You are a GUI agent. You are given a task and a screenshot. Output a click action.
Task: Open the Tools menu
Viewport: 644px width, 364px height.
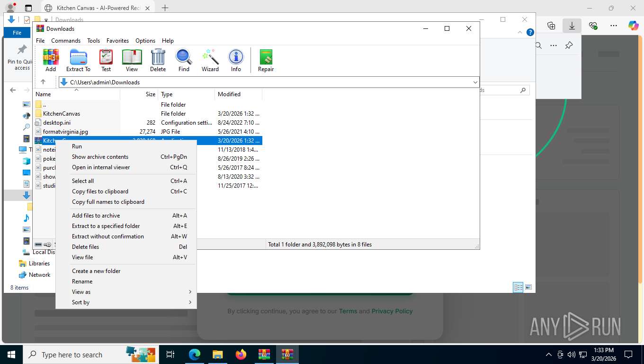(93, 41)
